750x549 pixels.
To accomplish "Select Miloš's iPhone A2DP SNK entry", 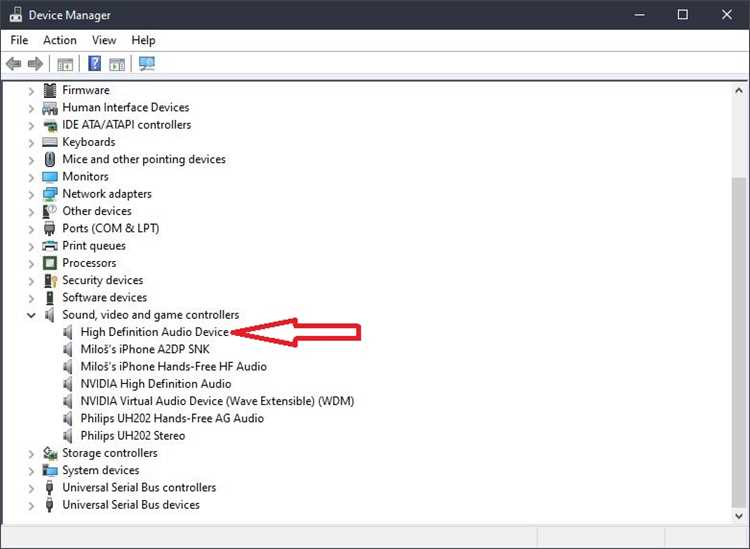I will click(145, 349).
